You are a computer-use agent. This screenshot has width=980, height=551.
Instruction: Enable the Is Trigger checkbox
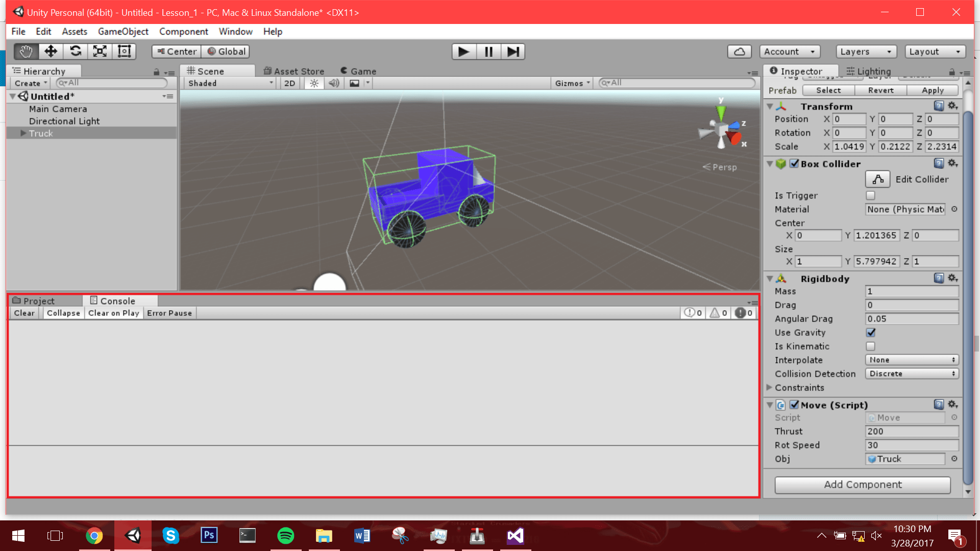[x=871, y=195]
